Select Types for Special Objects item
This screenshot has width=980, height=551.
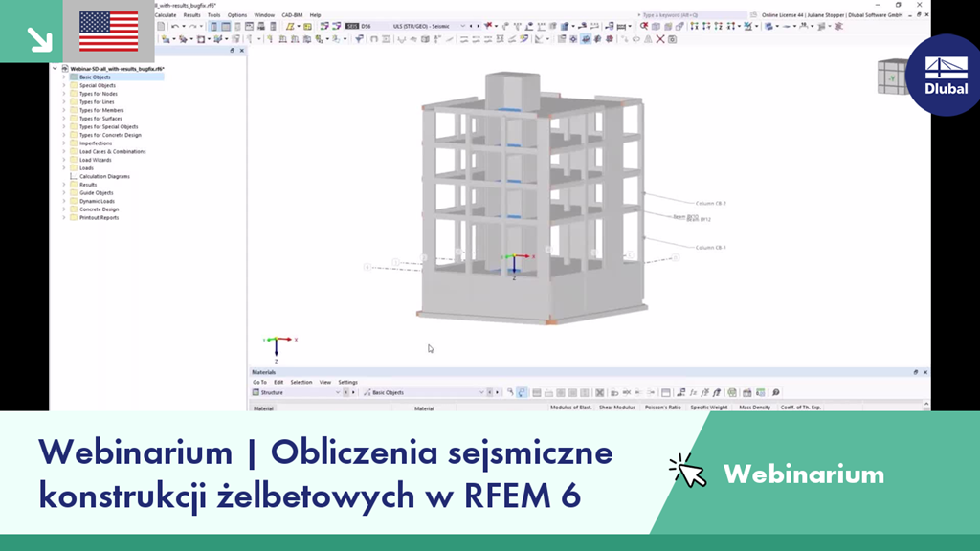pos(109,127)
